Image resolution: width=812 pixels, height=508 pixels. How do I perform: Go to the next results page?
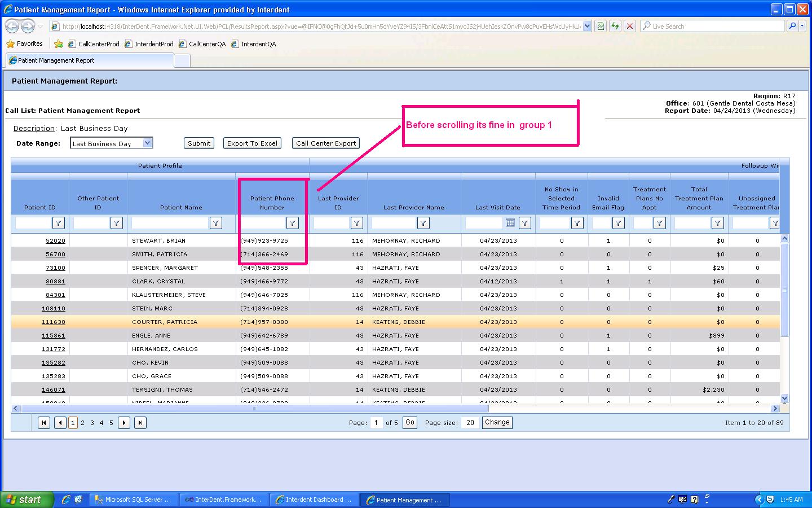coord(124,422)
